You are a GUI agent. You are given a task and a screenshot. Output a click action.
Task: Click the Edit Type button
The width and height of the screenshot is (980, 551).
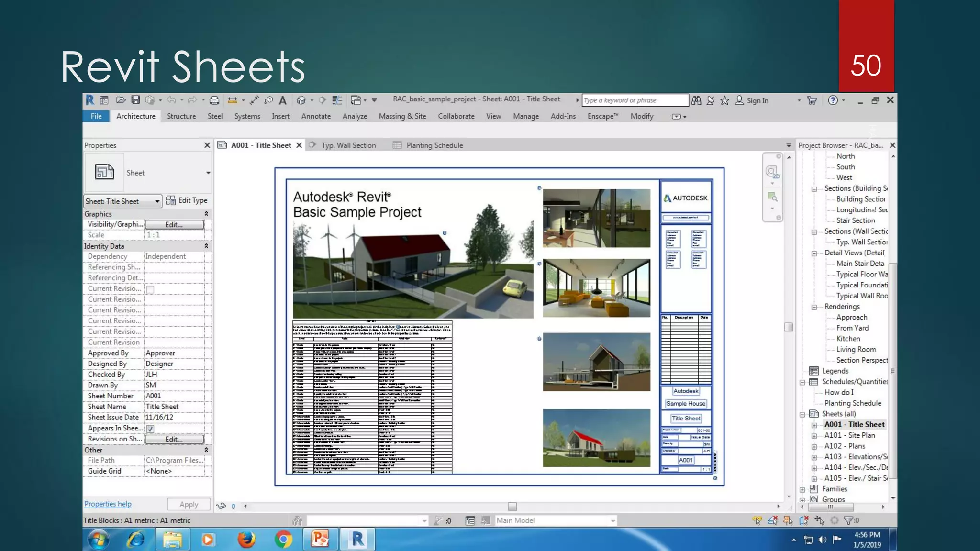point(187,200)
